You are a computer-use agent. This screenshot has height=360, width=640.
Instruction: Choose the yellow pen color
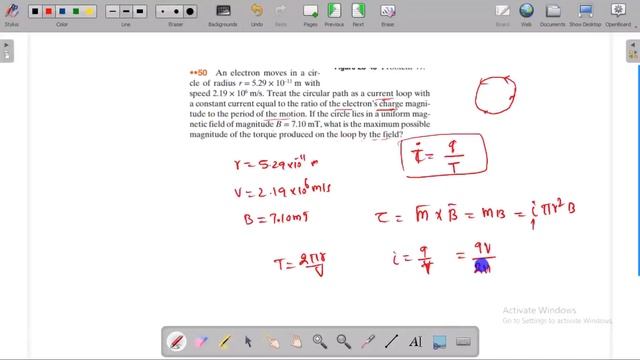[x=89, y=11]
